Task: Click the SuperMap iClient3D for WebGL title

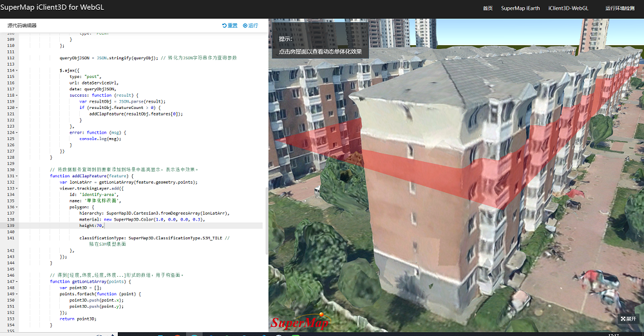Action: point(52,7)
